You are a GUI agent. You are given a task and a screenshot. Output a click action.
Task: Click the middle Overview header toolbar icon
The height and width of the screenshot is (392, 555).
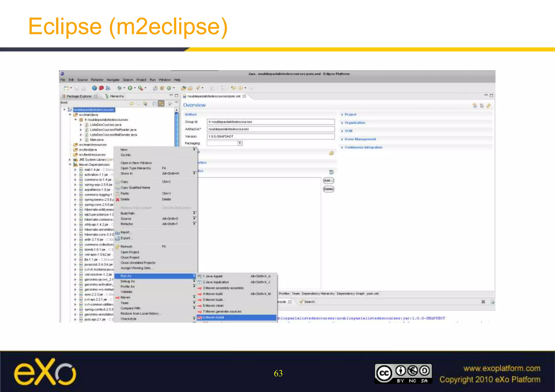pos(482,106)
